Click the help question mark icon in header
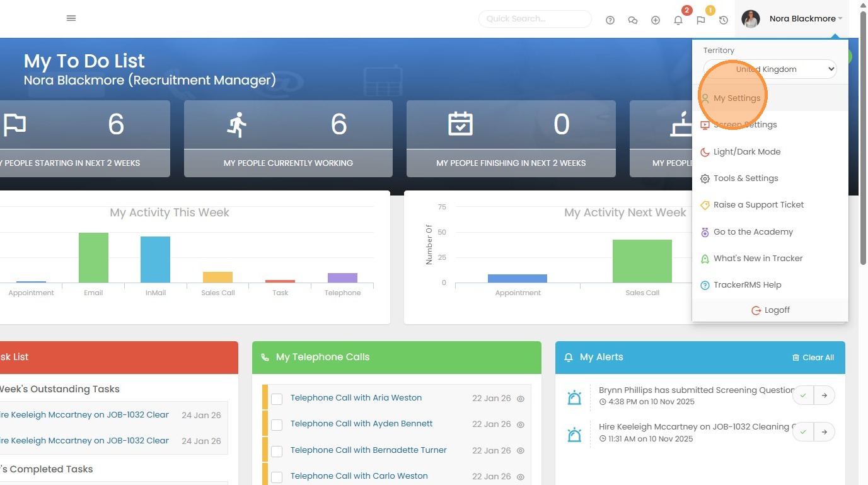 [610, 20]
